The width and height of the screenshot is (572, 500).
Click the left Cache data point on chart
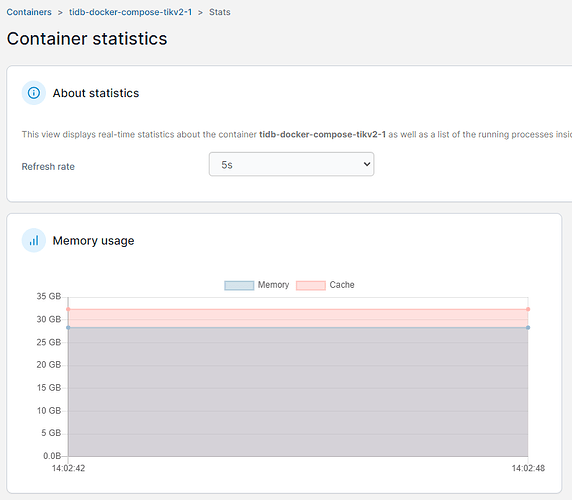[x=68, y=309]
